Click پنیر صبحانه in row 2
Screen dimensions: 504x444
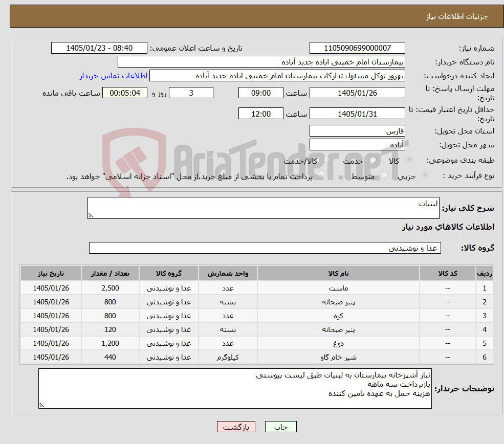point(338,302)
